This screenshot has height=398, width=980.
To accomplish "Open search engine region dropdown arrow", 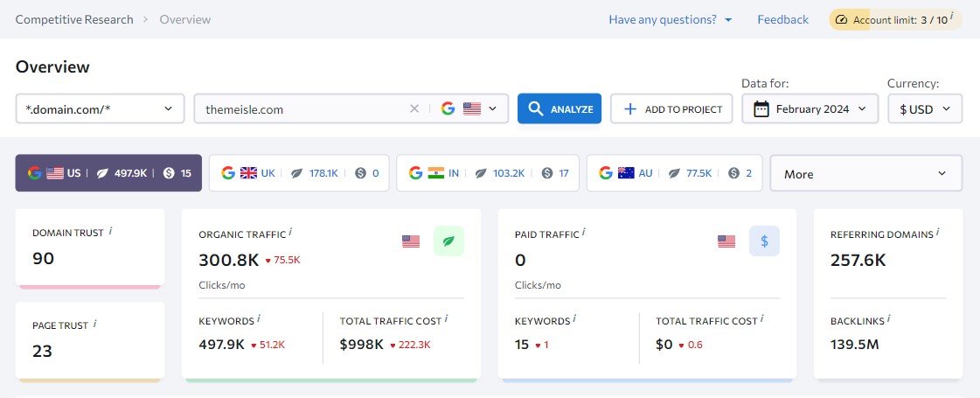I will tap(492, 108).
